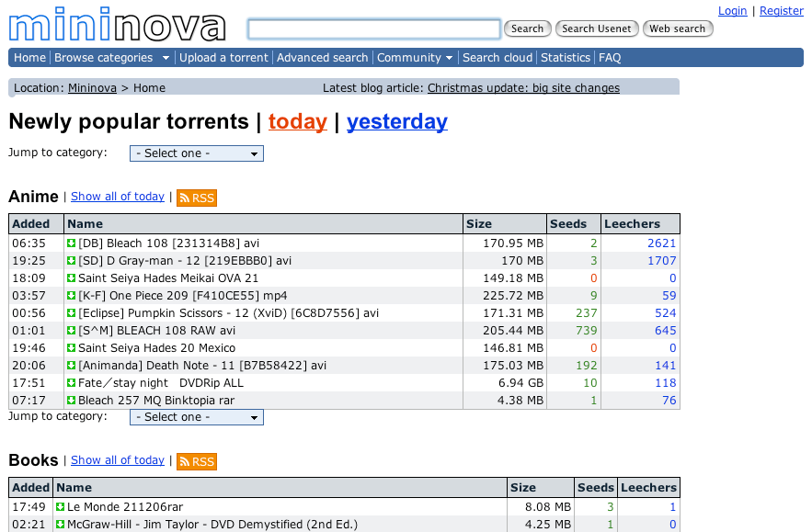
Task: Open Advanced search from the navigation bar
Action: click(322, 58)
